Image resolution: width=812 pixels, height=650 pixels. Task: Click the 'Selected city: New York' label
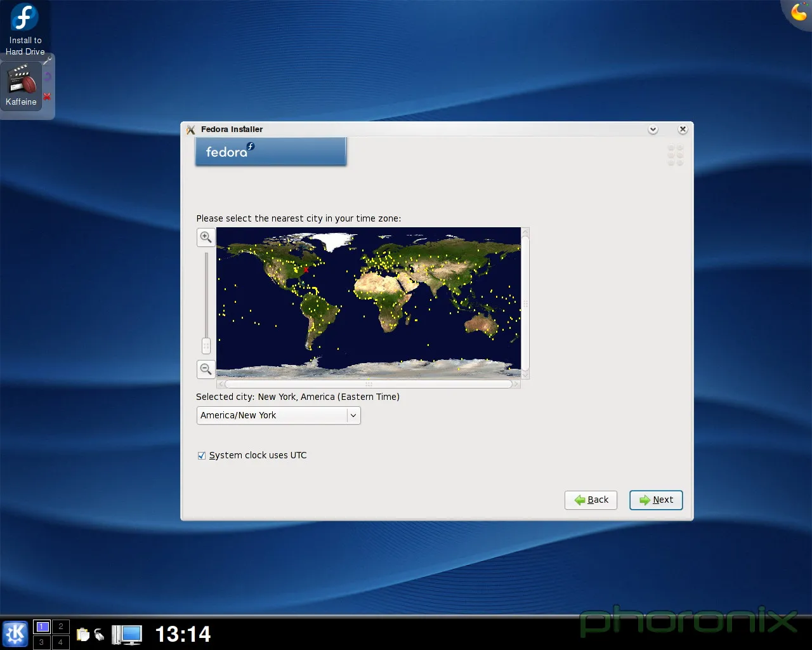pyautogui.click(x=298, y=397)
